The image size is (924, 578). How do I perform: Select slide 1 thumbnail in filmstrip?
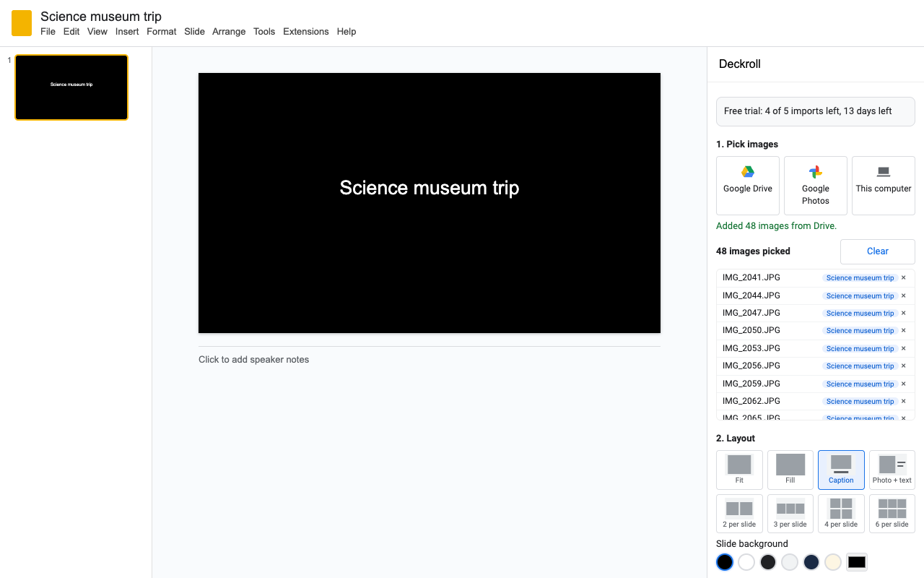click(71, 87)
